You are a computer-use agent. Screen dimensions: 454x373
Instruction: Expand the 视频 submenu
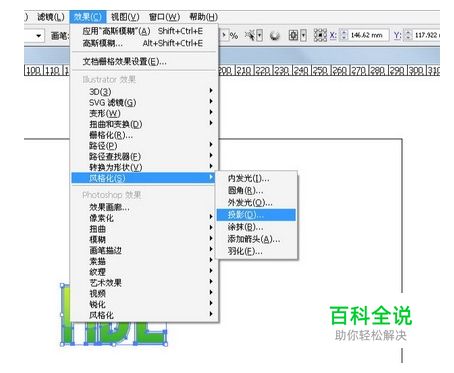(144, 293)
